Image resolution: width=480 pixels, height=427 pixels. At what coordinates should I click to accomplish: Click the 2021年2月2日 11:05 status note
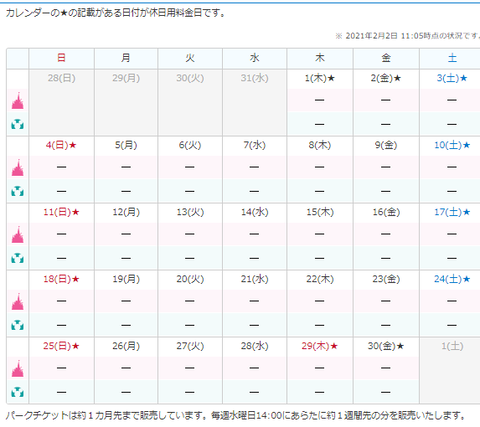pos(407,36)
